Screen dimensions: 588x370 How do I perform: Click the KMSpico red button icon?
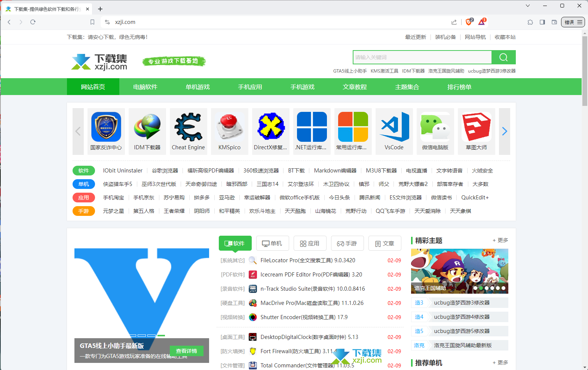click(x=229, y=127)
